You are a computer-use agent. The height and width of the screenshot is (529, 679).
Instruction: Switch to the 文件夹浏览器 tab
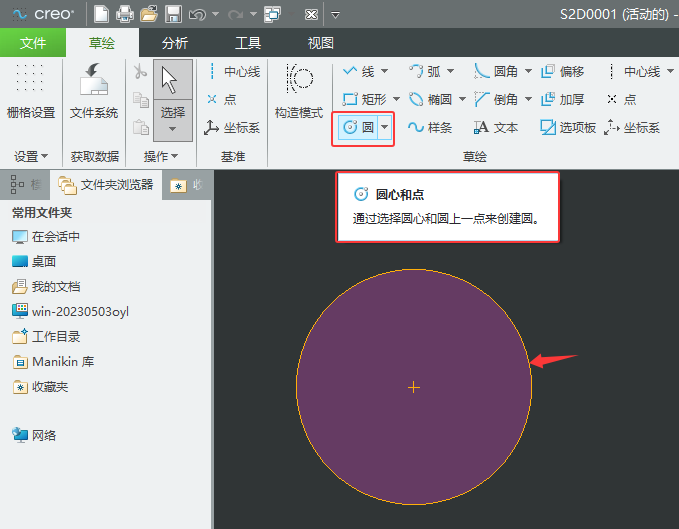(106, 185)
